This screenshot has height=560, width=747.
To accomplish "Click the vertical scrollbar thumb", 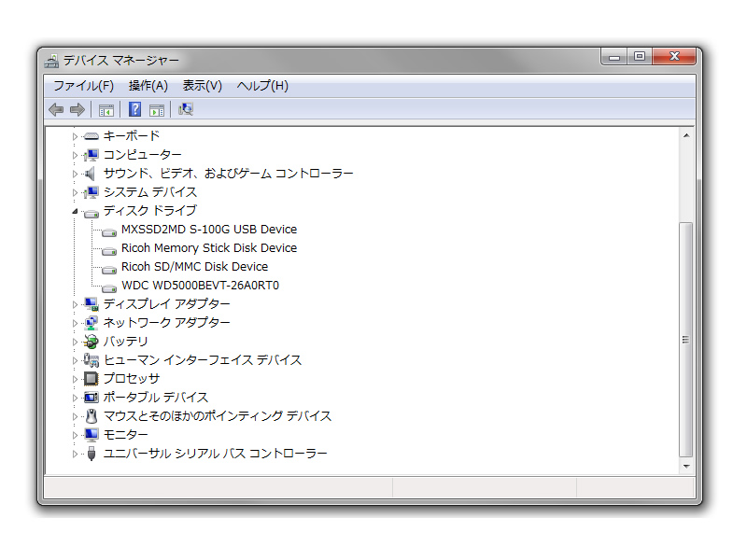I will (x=686, y=340).
